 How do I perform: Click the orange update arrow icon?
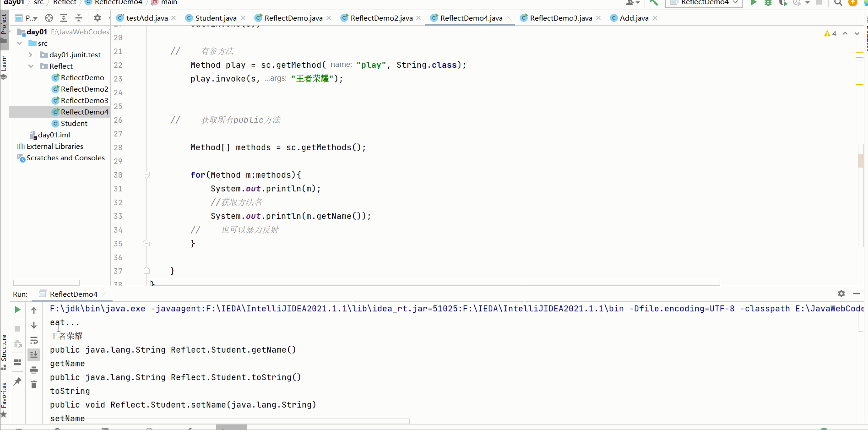point(852,2)
